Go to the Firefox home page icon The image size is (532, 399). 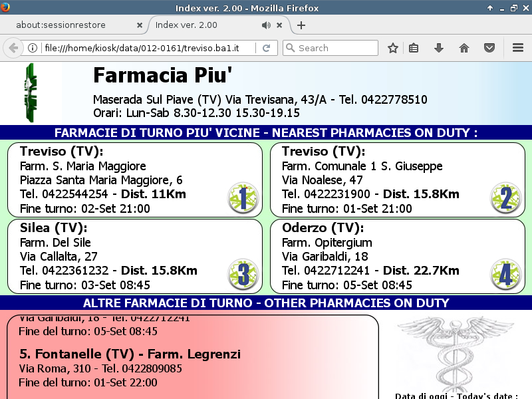[x=464, y=48]
